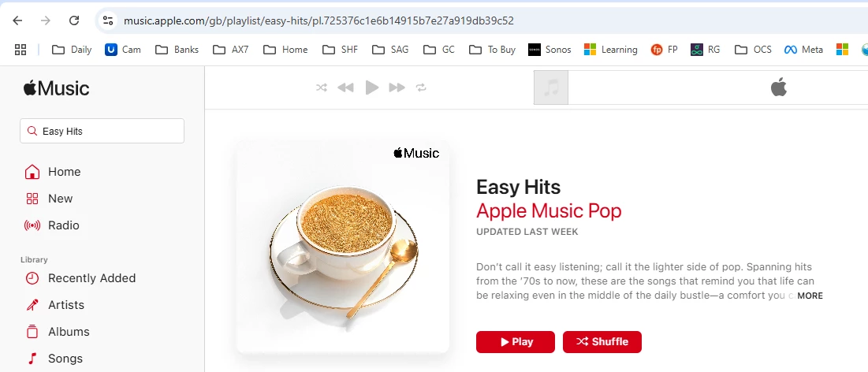Click the red Play button

coord(516,341)
